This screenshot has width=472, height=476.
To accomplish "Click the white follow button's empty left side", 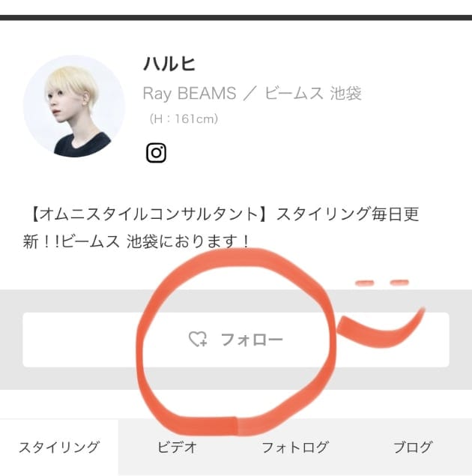I will coord(79,340).
